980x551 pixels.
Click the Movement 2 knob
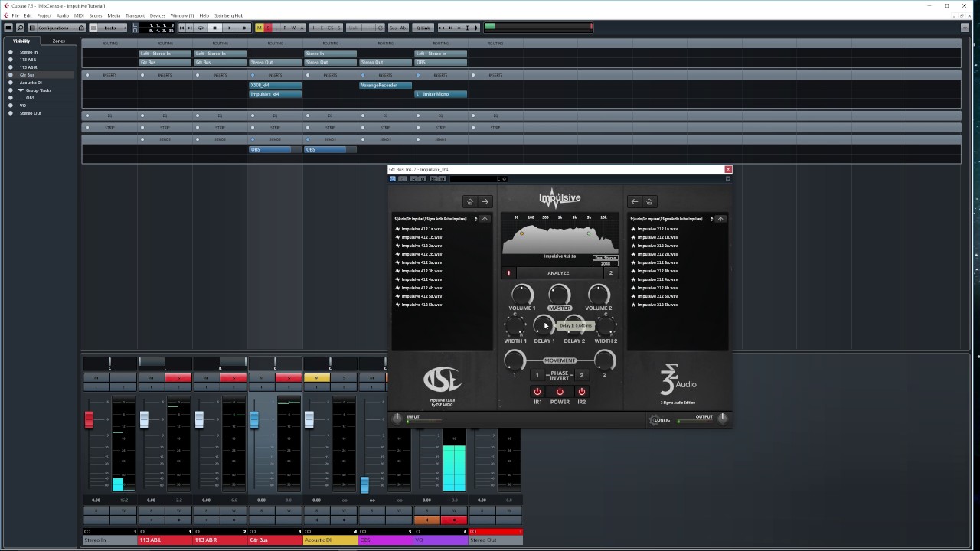coord(604,360)
